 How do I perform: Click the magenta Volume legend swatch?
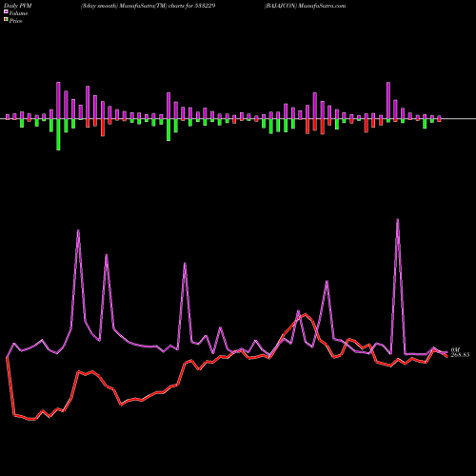[6, 11]
